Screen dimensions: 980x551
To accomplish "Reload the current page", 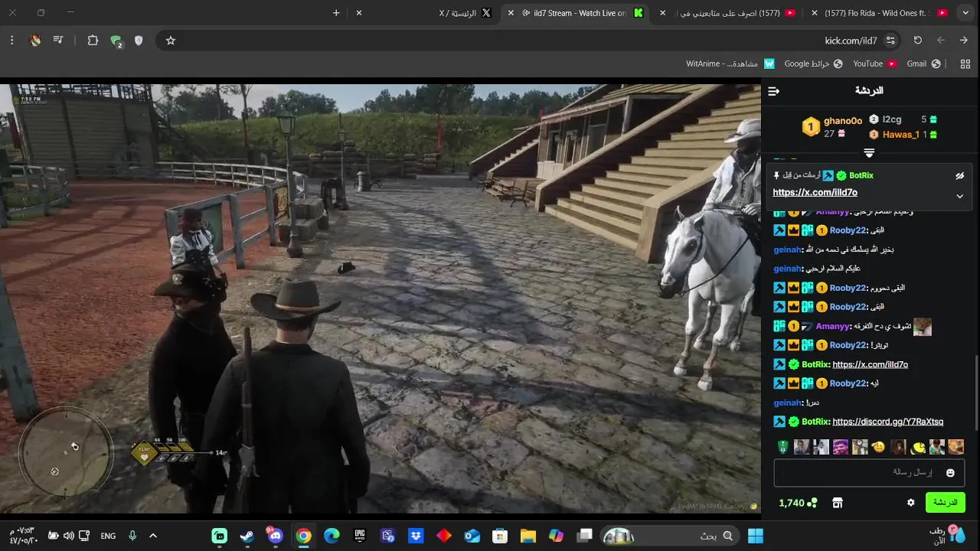I will click(917, 41).
